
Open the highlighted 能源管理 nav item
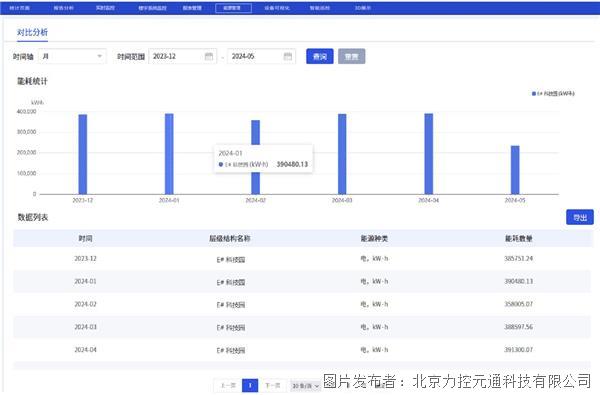pos(233,8)
